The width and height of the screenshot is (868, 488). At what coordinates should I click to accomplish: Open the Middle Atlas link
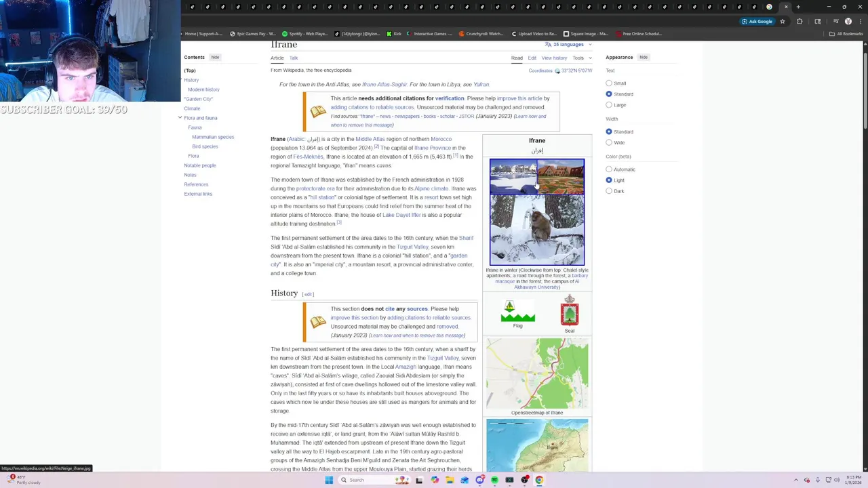370,139
